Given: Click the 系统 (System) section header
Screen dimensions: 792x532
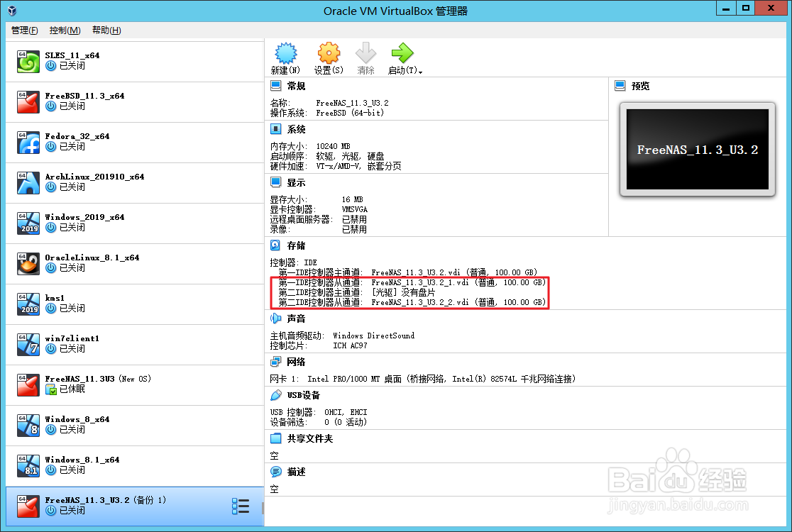Looking at the screenshot, I should 296,130.
